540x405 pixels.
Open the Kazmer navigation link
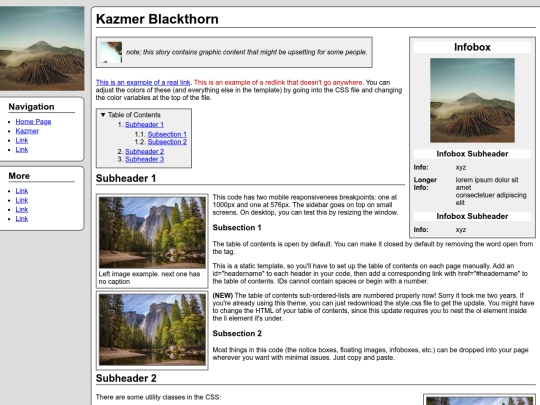[27, 131]
